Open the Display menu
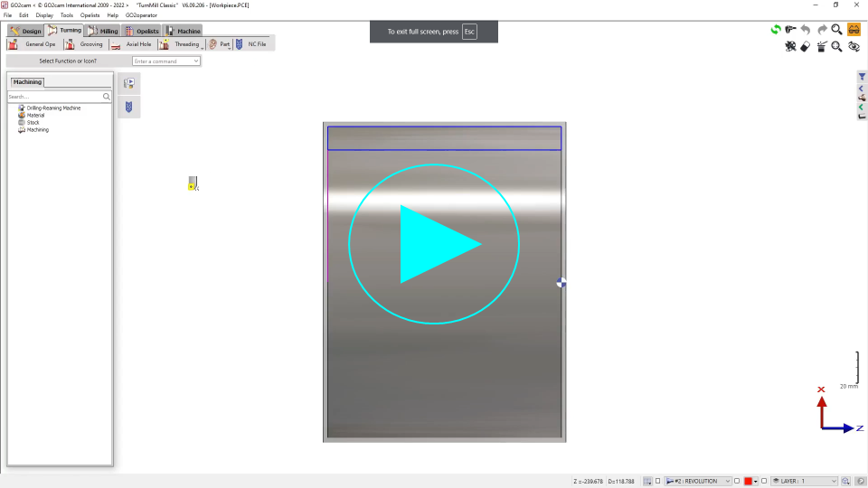The image size is (868, 488). 44,15
